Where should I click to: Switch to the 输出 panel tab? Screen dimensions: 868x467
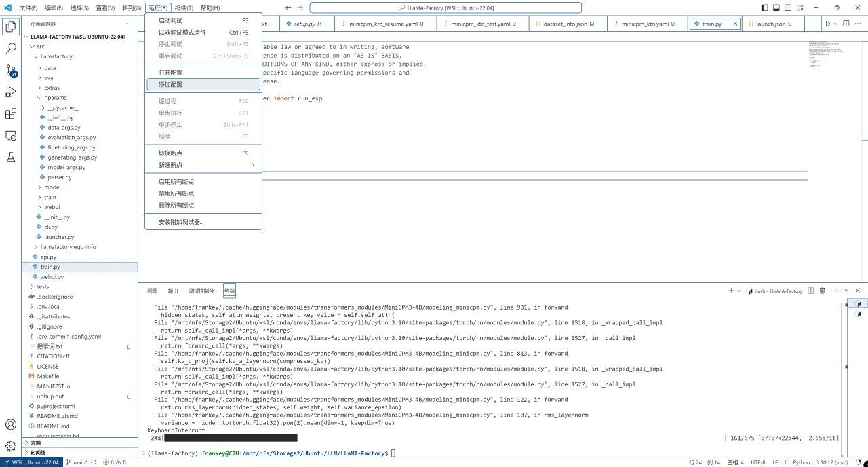[173, 291]
